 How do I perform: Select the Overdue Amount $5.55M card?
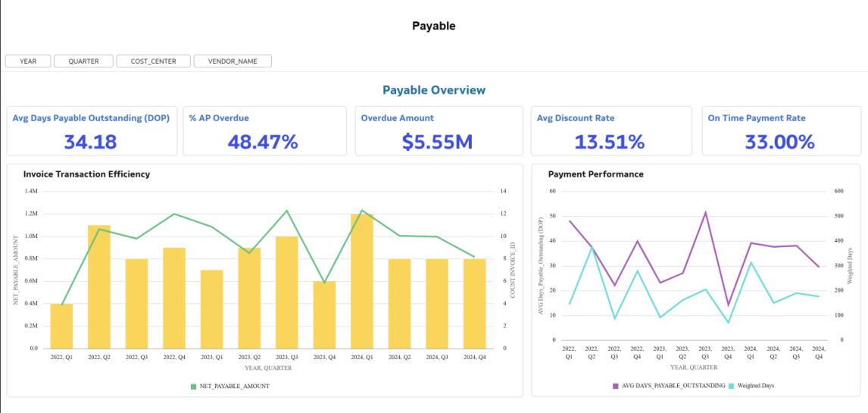click(439, 131)
